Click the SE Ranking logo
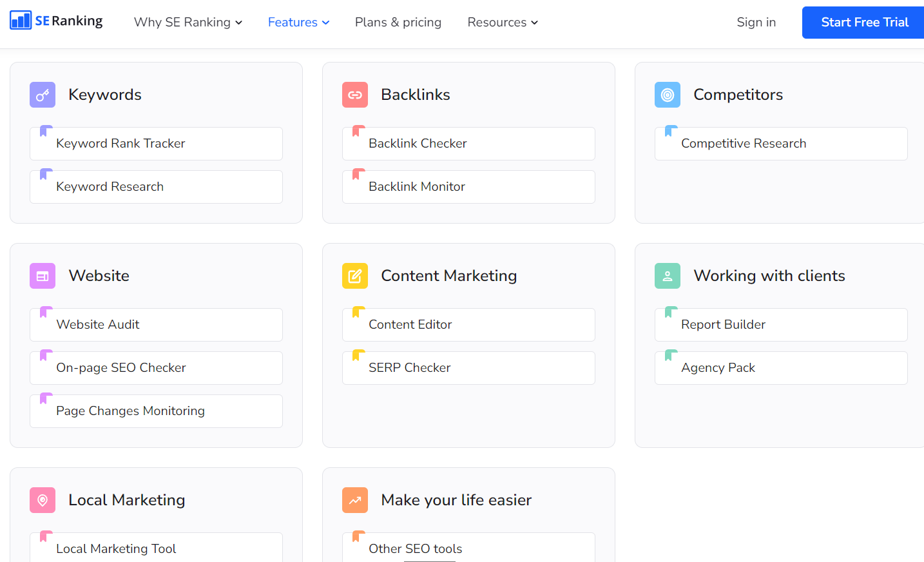The height and width of the screenshot is (562, 924). click(55, 20)
